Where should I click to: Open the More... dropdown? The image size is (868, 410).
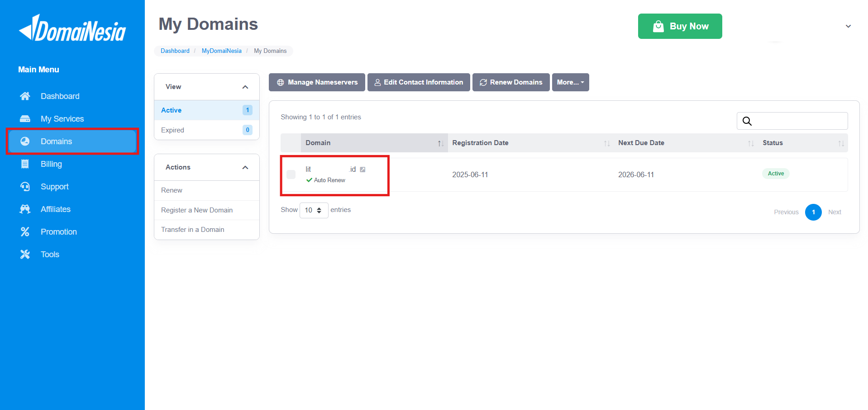point(570,82)
